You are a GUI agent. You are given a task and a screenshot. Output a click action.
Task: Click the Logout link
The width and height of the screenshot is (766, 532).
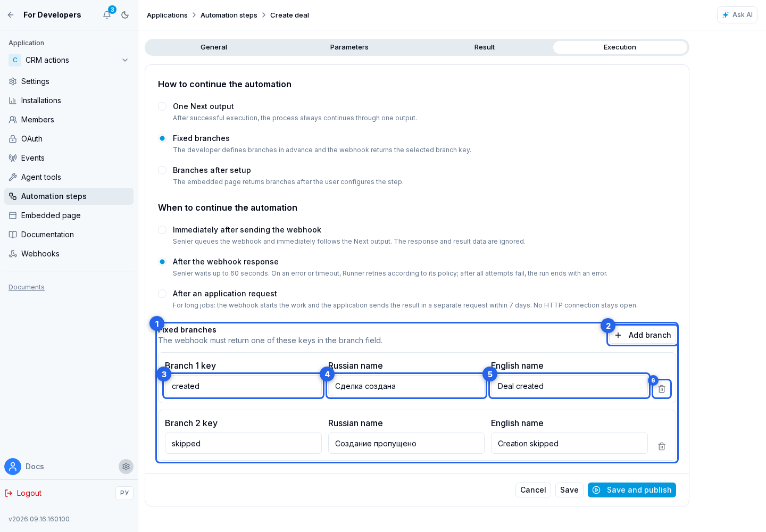coord(23,493)
